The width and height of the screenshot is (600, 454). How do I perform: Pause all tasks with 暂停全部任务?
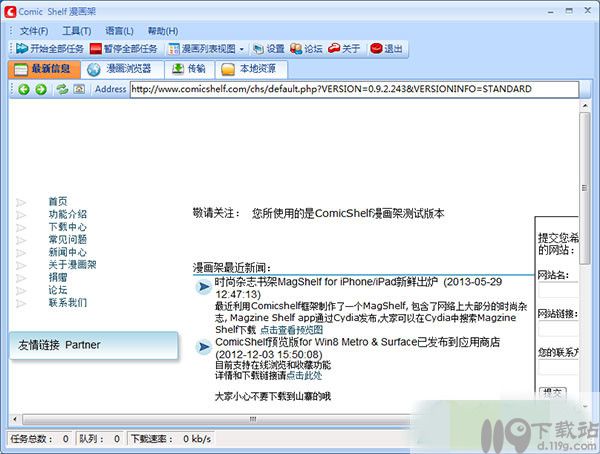tap(124, 49)
